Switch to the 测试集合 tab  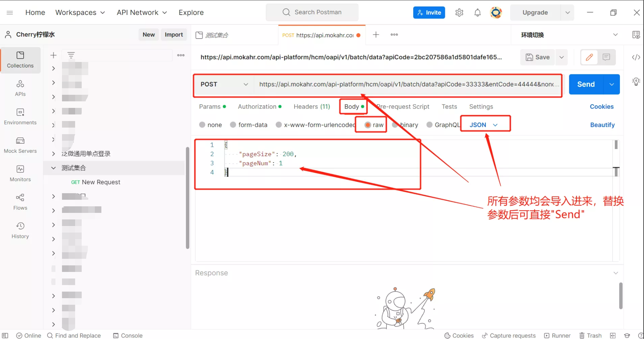click(x=234, y=35)
